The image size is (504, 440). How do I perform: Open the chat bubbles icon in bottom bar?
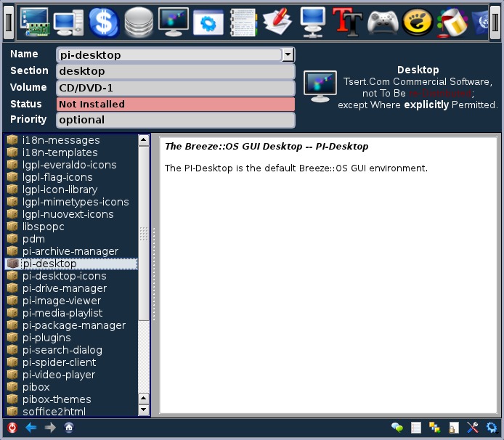(x=397, y=428)
